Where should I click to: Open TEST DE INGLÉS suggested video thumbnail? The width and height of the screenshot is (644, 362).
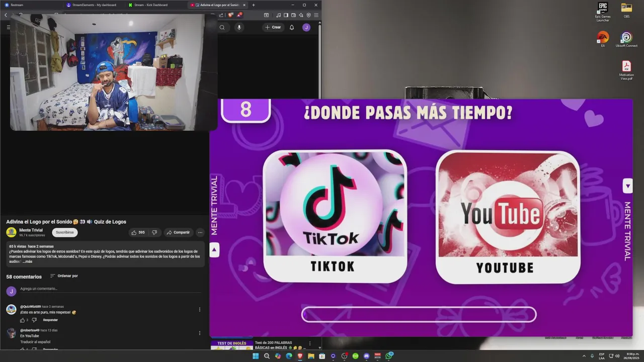click(x=231, y=345)
